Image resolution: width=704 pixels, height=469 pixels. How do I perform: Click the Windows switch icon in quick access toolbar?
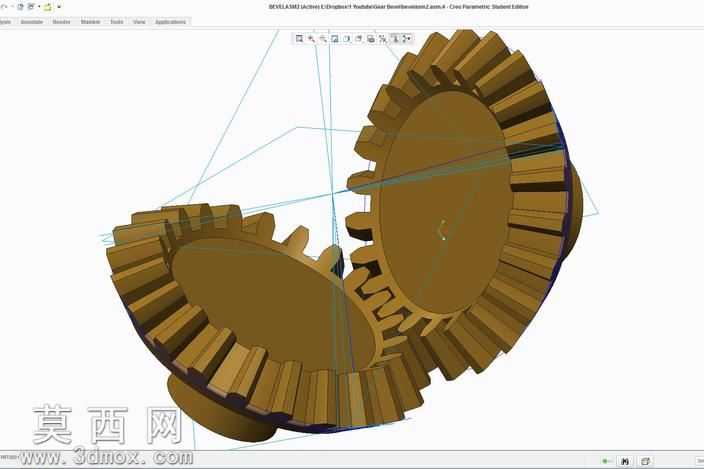tap(31, 7)
